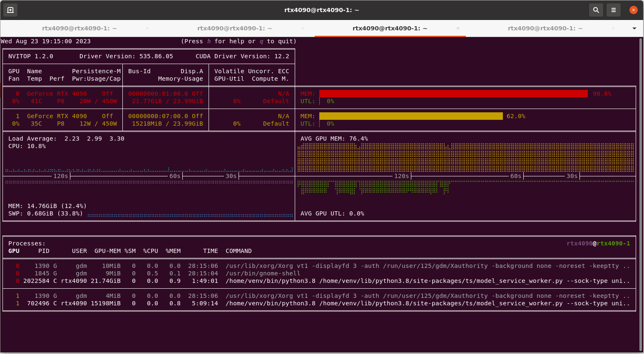
Task: Click the rtx4090@rtx4090-1 hostname in Processes panel
Action: point(598,243)
